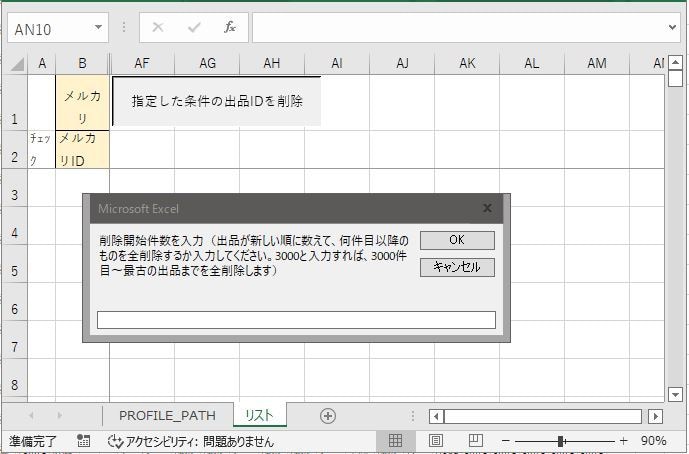Switch to Normal view icon
Image resolution: width=689 pixels, height=454 pixels.
[x=395, y=440]
